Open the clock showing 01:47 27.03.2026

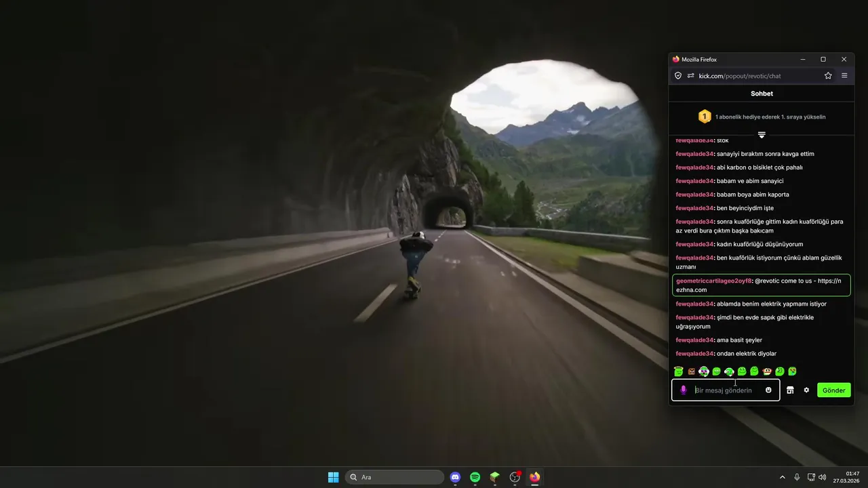coord(846,477)
